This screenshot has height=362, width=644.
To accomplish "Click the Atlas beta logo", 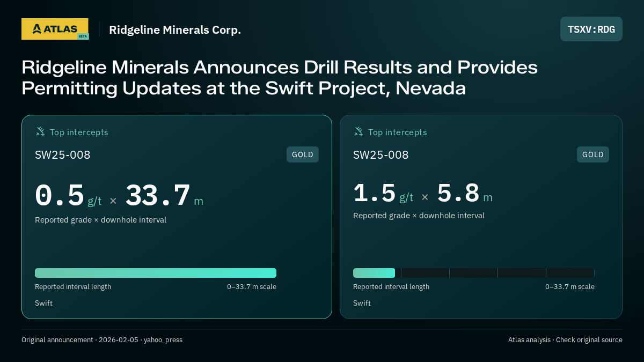I will pyautogui.click(x=55, y=29).
